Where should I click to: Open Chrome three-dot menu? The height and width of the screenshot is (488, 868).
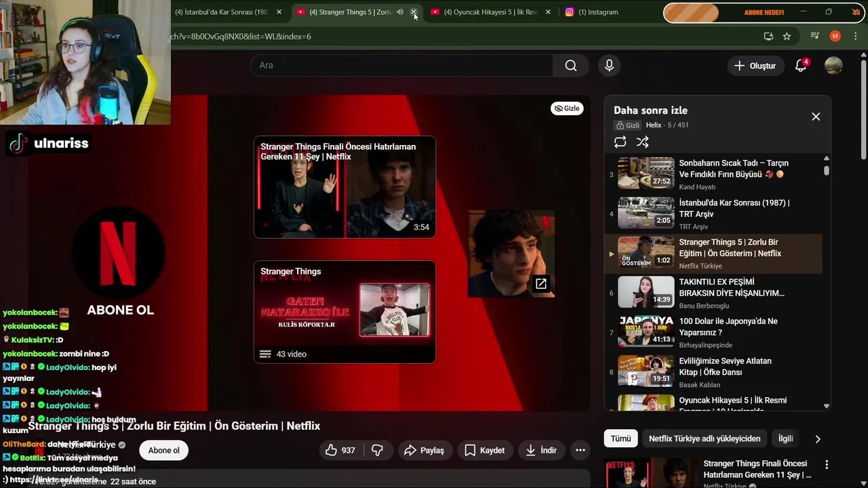pos(855,36)
